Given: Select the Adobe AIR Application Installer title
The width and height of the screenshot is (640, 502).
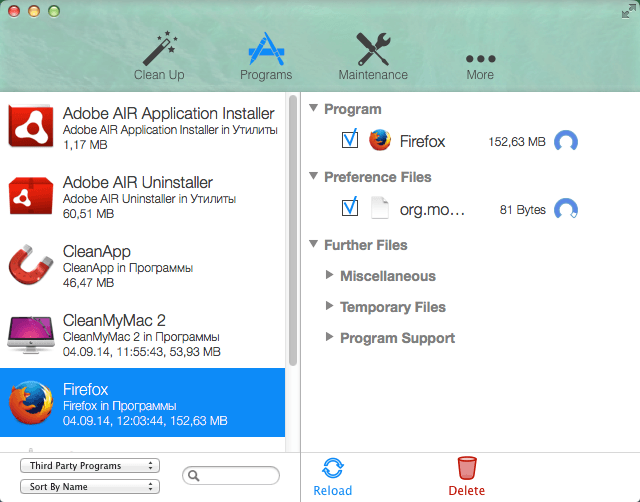Looking at the screenshot, I should point(169,113).
